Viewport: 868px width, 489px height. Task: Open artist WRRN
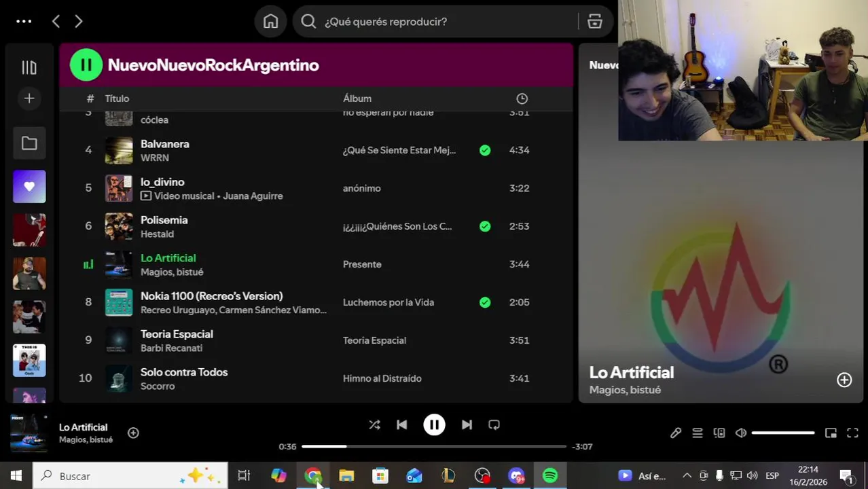[x=155, y=158]
